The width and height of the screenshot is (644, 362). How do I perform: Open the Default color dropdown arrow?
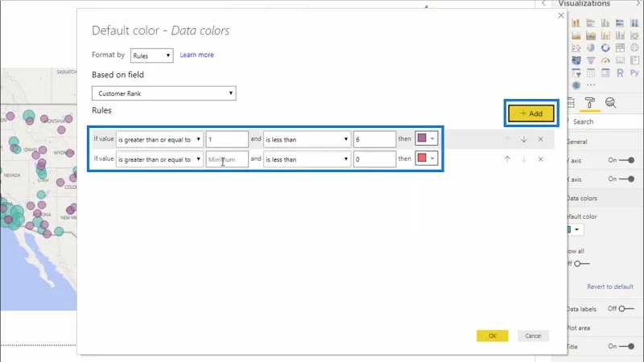pos(577,229)
